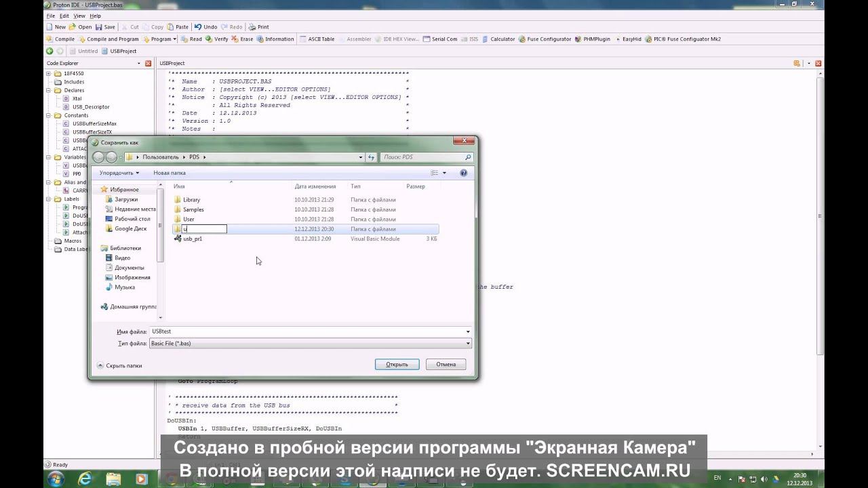
Task: Click the Поиск: PDS search box
Action: pos(426,157)
